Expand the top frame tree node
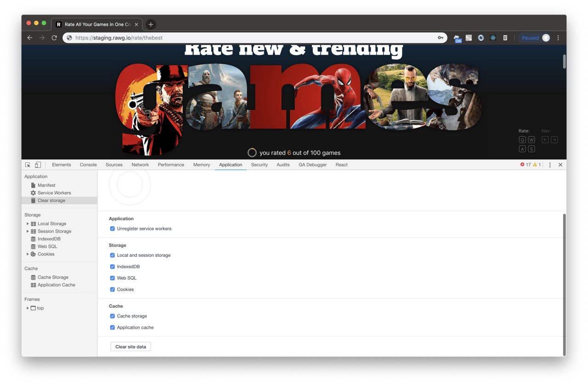588x385 pixels. [28, 308]
